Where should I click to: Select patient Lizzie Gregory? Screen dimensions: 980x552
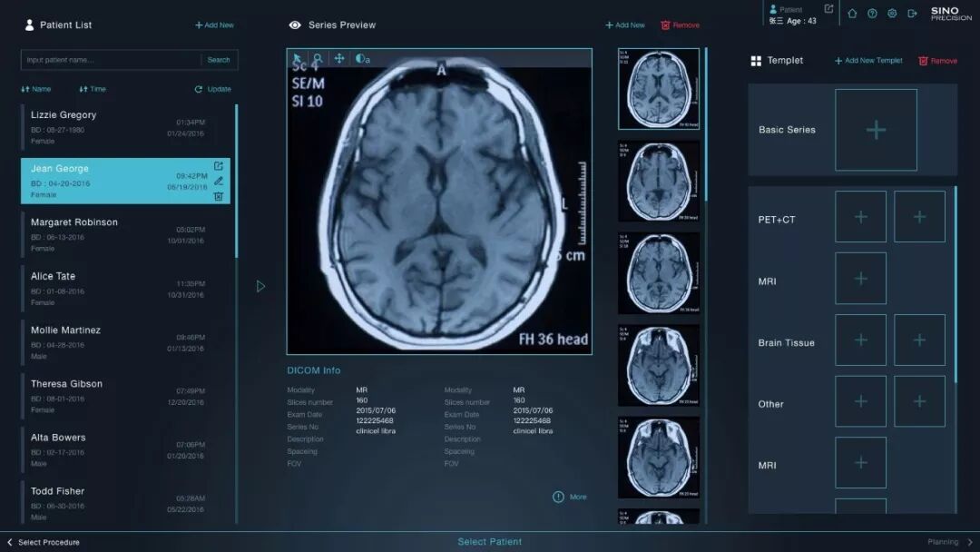[x=125, y=127]
